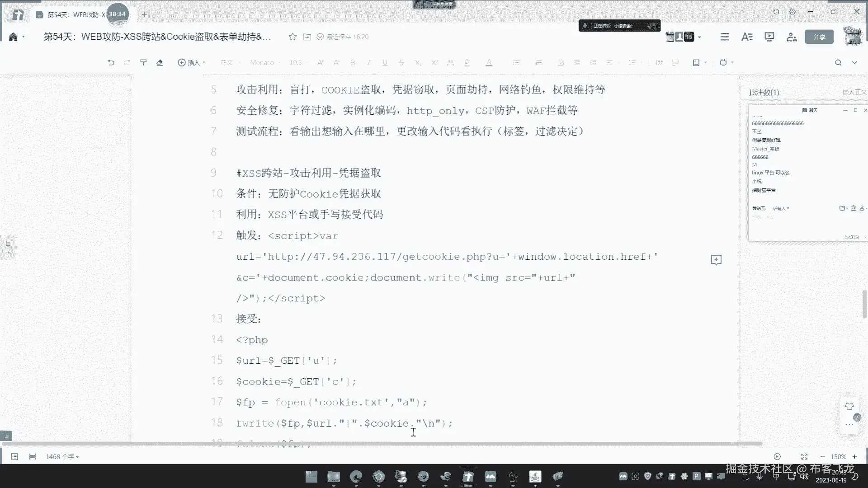Toggle bold formatting
868x488 pixels.
353,63
